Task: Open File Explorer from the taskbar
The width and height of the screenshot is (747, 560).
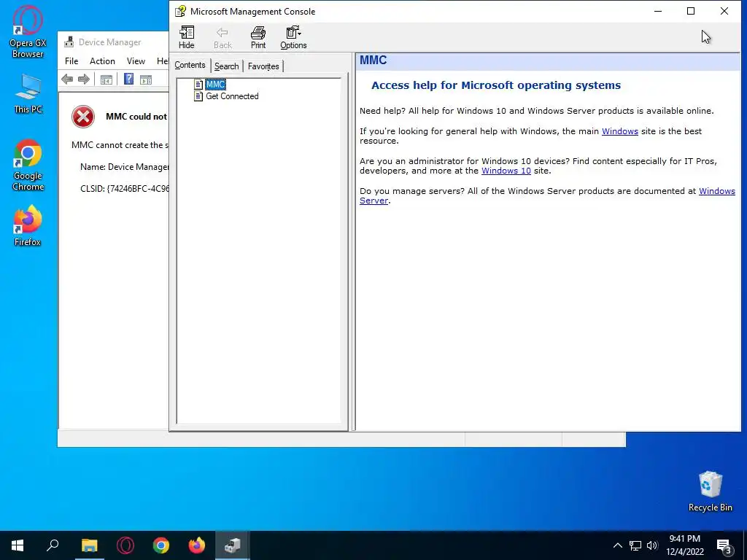Action: [89, 545]
